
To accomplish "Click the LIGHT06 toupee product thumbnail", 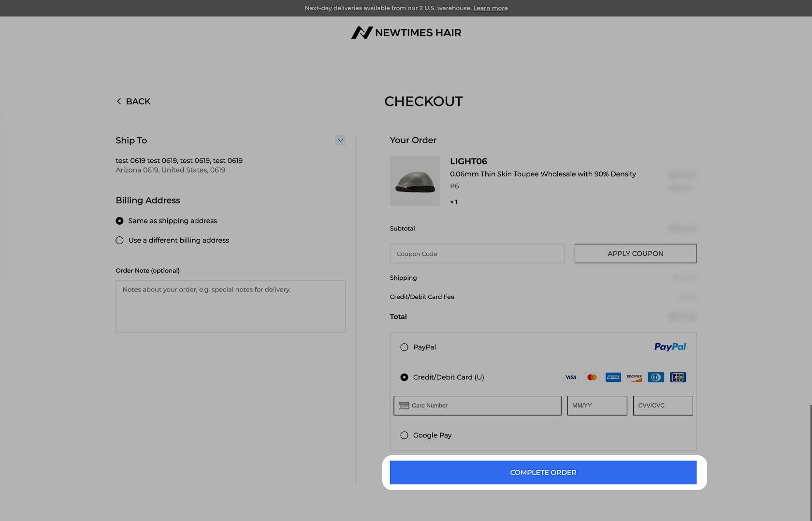I will 415,181.
